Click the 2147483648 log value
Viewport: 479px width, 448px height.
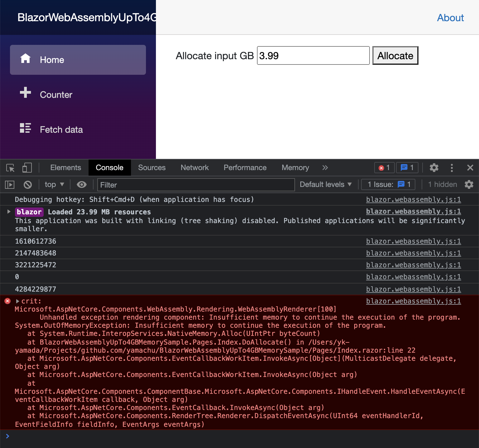pyautogui.click(x=36, y=253)
